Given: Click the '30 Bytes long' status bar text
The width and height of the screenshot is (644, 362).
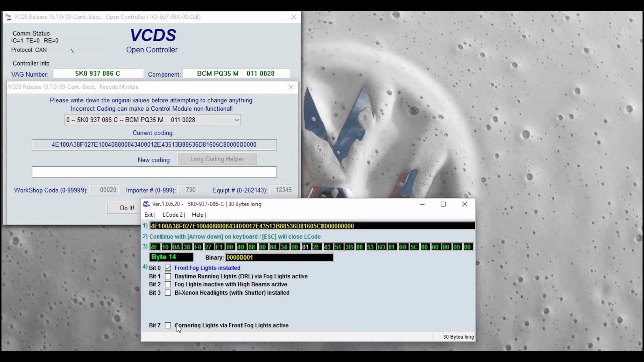Looking at the screenshot, I should 458,337.
